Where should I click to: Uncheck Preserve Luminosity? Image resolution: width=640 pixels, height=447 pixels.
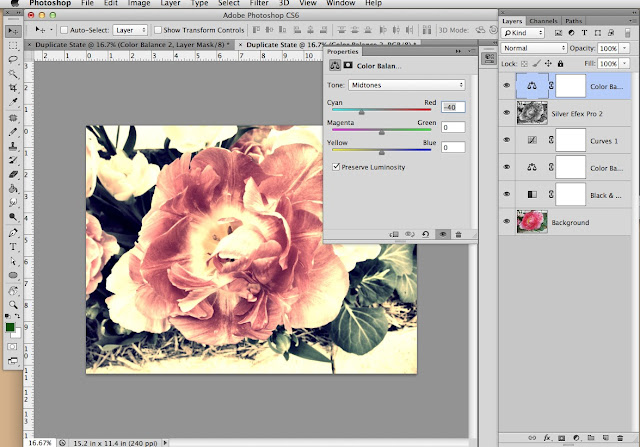tap(335, 167)
